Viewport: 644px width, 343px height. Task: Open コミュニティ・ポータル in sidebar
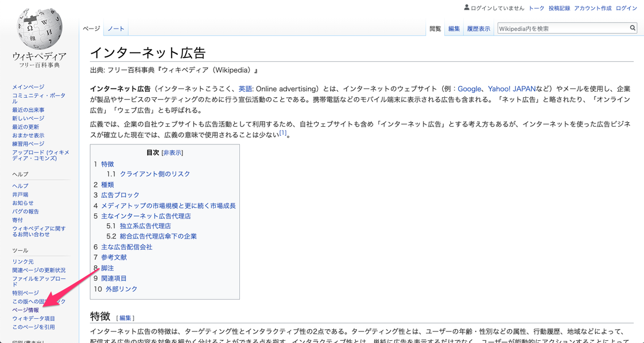click(39, 99)
